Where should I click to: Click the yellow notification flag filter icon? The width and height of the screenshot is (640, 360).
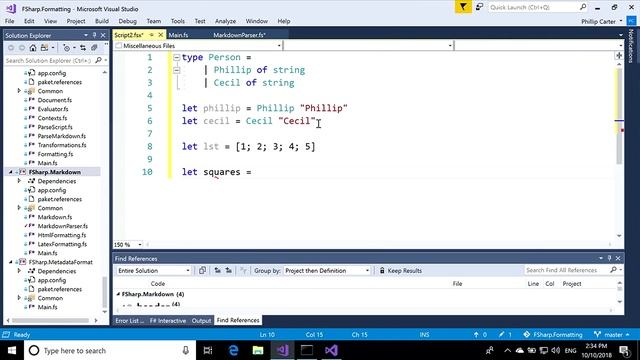point(463,7)
